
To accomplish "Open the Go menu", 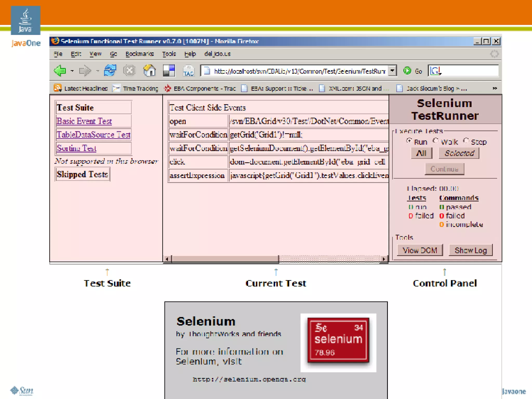I will click(114, 54).
